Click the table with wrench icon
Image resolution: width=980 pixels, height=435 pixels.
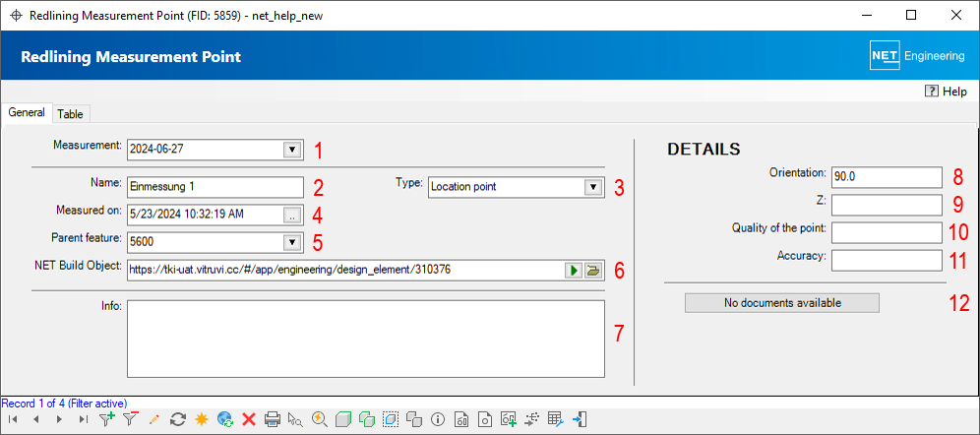[x=556, y=419]
